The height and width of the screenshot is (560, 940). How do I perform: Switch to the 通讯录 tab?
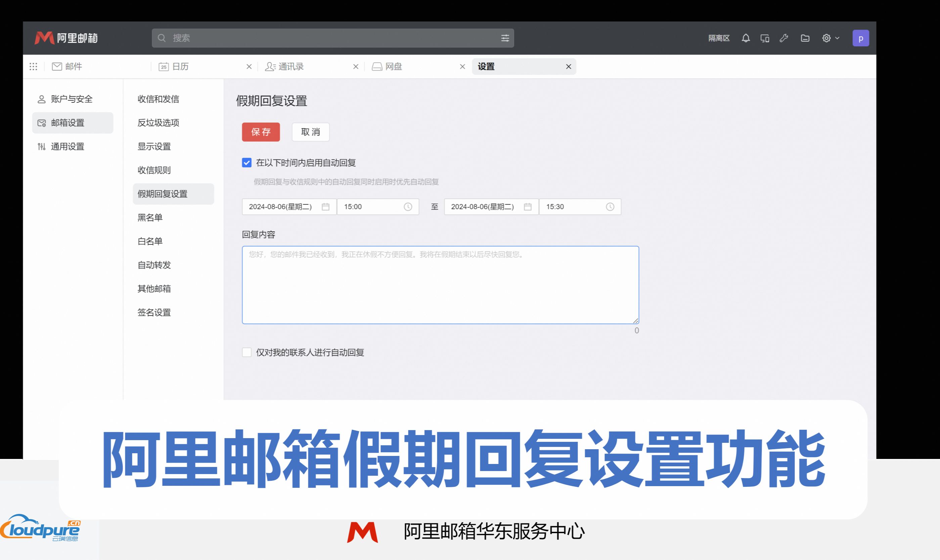[x=284, y=67]
